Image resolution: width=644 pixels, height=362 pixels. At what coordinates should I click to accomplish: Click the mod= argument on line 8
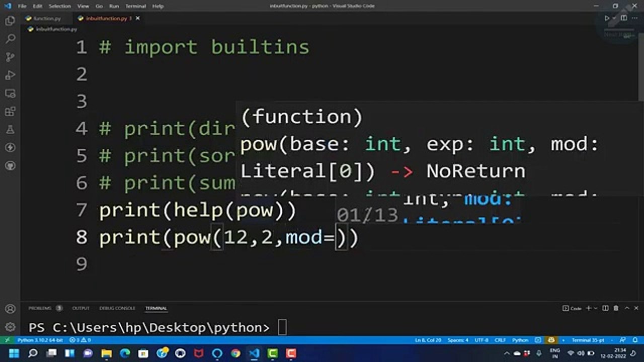point(310,237)
